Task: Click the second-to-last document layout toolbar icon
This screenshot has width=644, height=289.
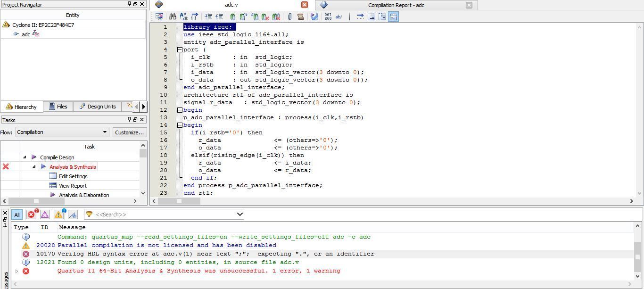Action: coord(382,17)
